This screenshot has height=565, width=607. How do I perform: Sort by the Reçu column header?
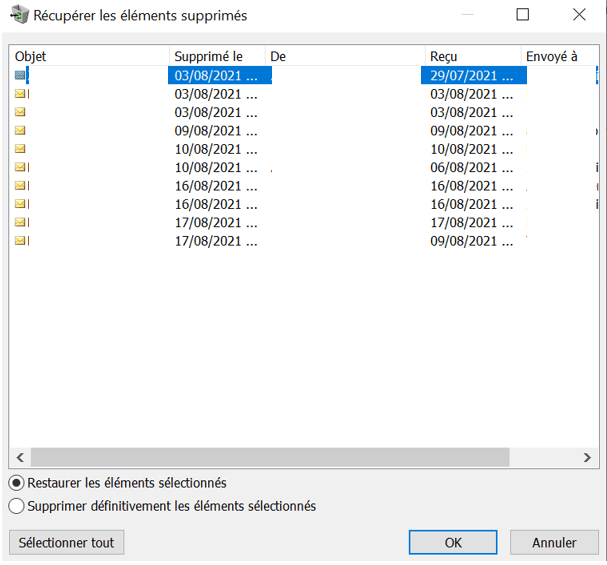coord(473,56)
